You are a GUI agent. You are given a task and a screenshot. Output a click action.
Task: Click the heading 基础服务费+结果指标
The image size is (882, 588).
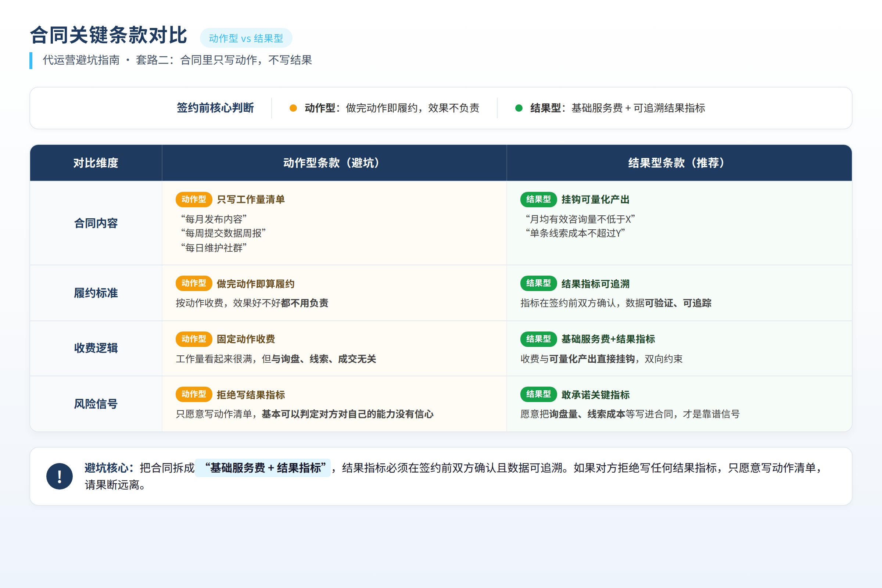(608, 339)
